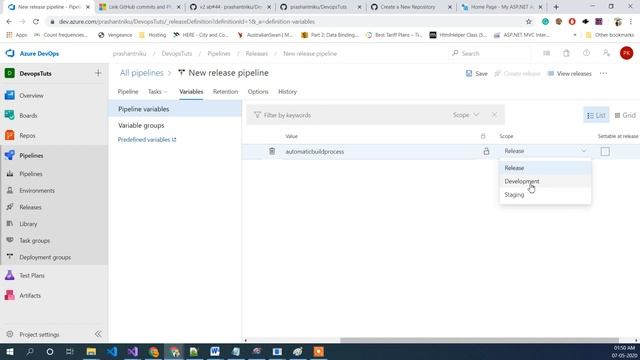Open Boards in the sidebar
Viewport: 640px width, 360px height.
tap(28, 116)
